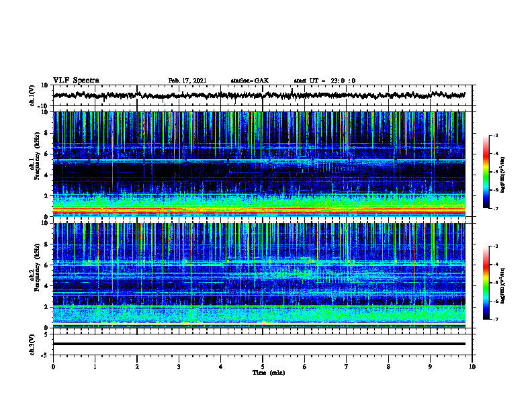Click the "Time (min)" axis title
Screen dimensions: 532x411
point(269,373)
